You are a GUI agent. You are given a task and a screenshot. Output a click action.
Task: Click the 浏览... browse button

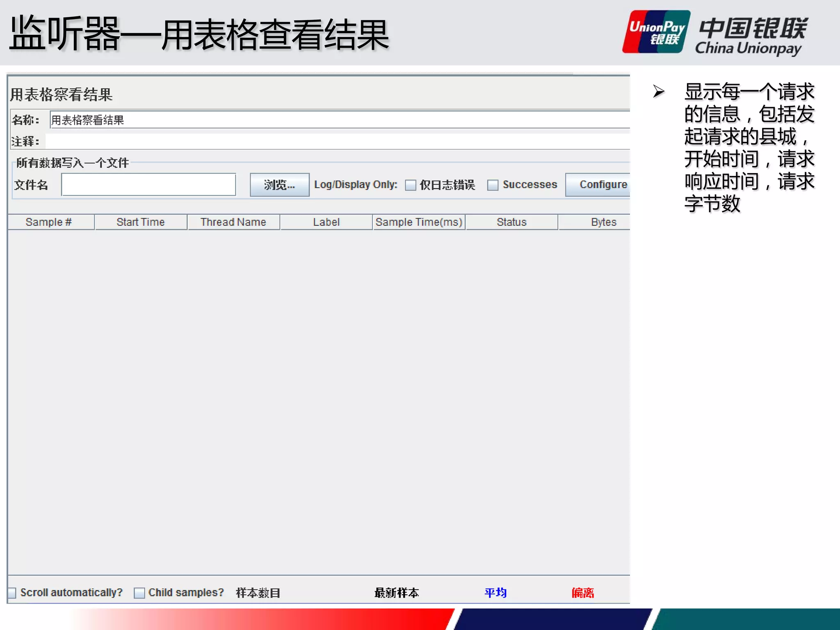pos(279,185)
